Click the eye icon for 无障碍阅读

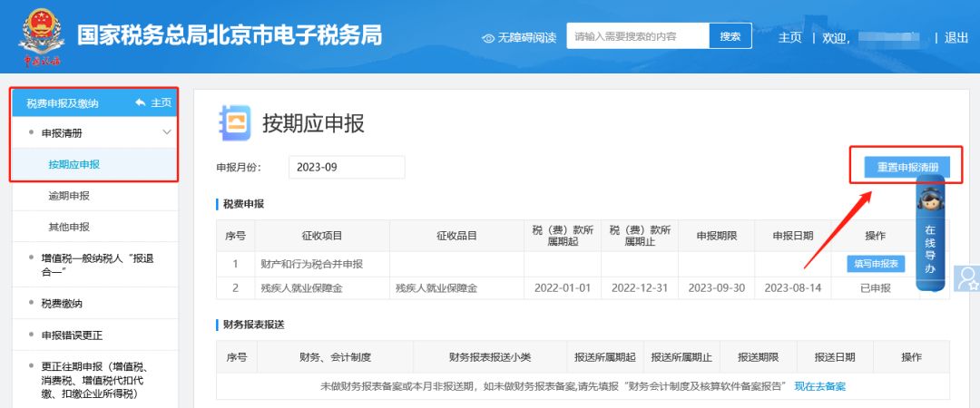(x=488, y=38)
